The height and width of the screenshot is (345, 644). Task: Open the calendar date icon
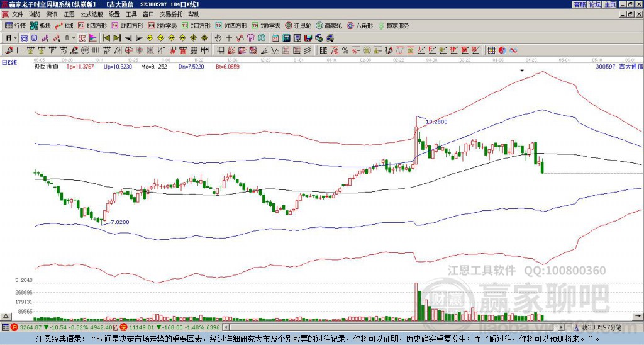275,38
